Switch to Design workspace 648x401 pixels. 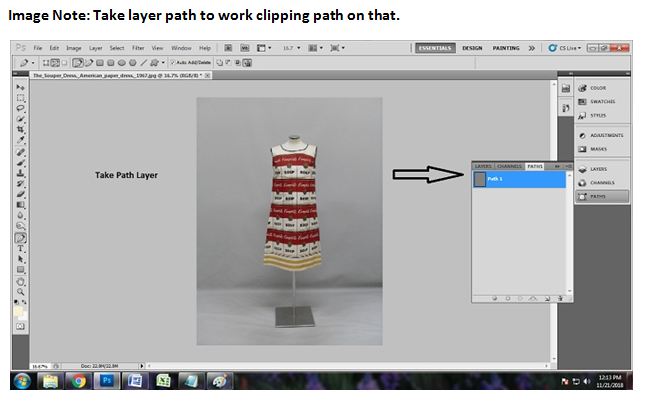(472, 48)
